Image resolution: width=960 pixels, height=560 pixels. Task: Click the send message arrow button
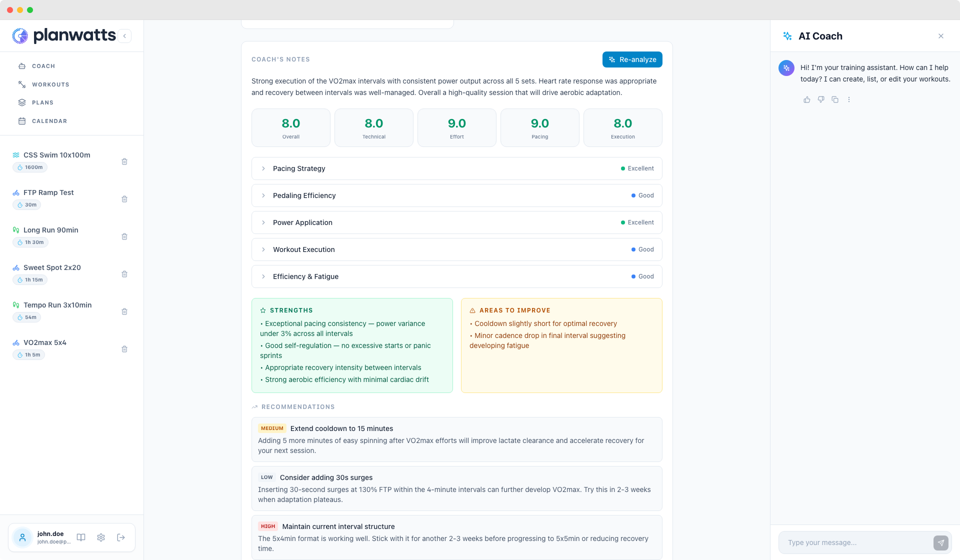coord(941,542)
